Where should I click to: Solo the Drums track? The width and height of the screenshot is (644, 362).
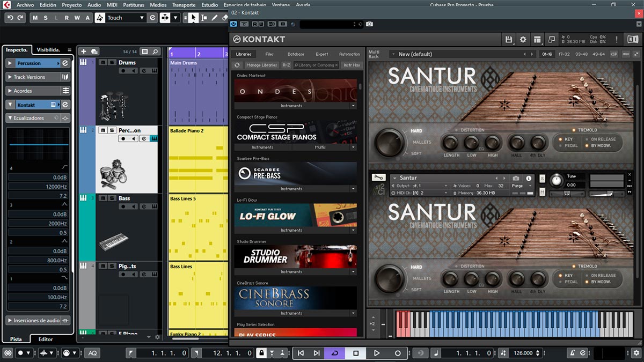112,62
